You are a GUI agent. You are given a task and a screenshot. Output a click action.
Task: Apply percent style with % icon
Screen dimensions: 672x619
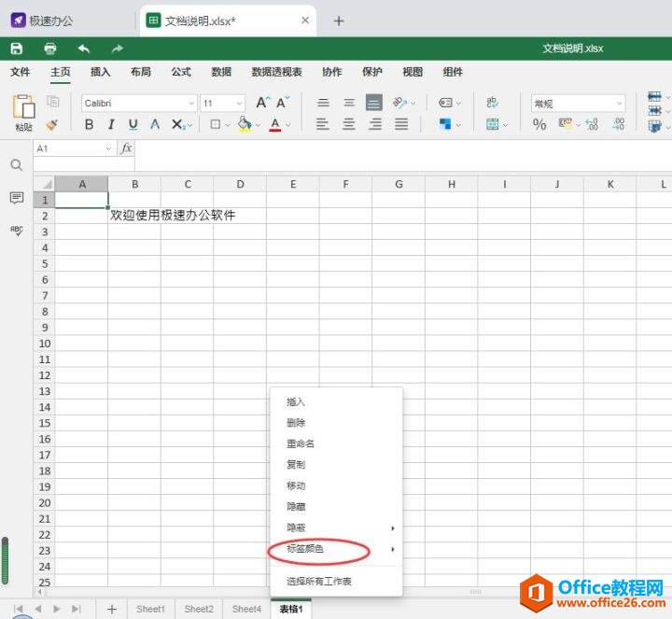click(539, 124)
